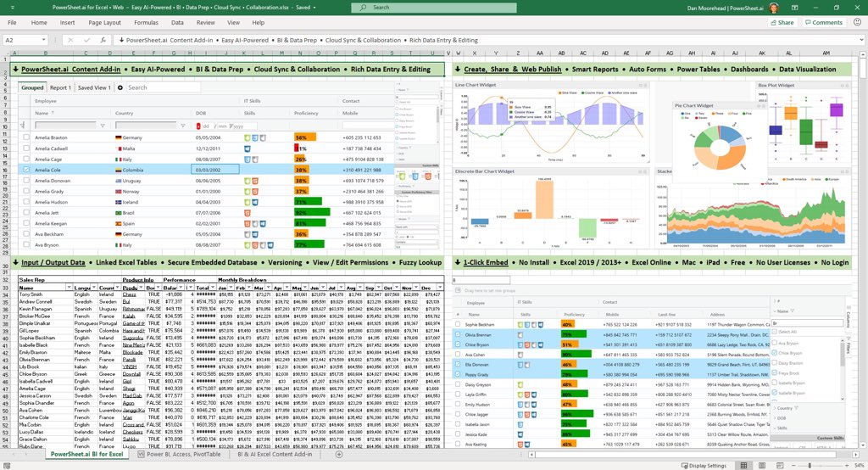Open the Insert ribbon tab

click(x=67, y=23)
